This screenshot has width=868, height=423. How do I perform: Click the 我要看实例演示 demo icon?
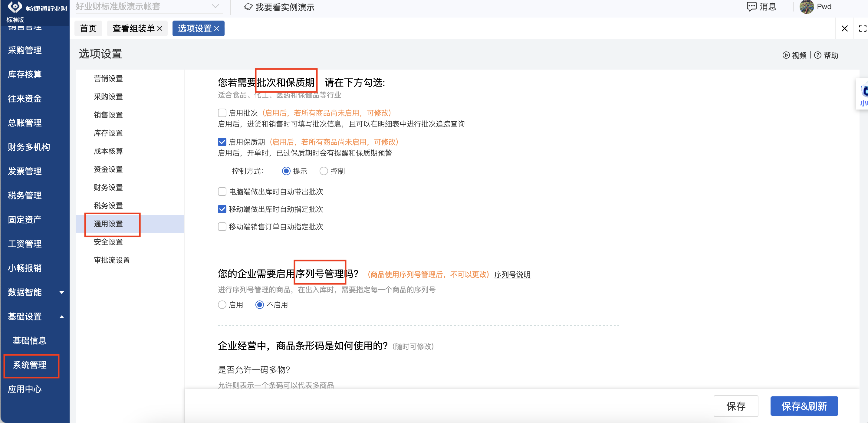click(x=248, y=7)
